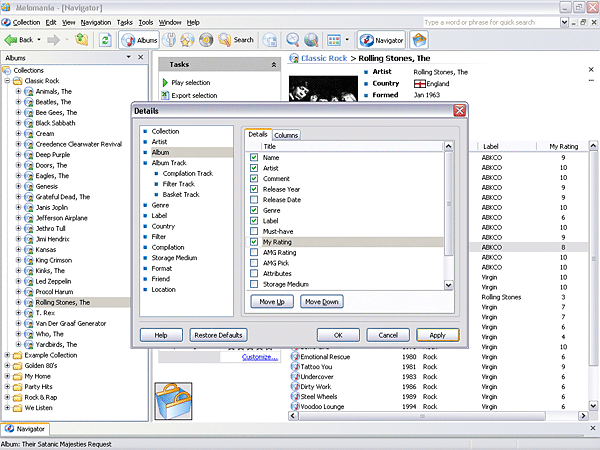The height and width of the screenshot is (450, 600).
Task: Collapse the Tasks panel with its chevron
Action: point(274,64)
